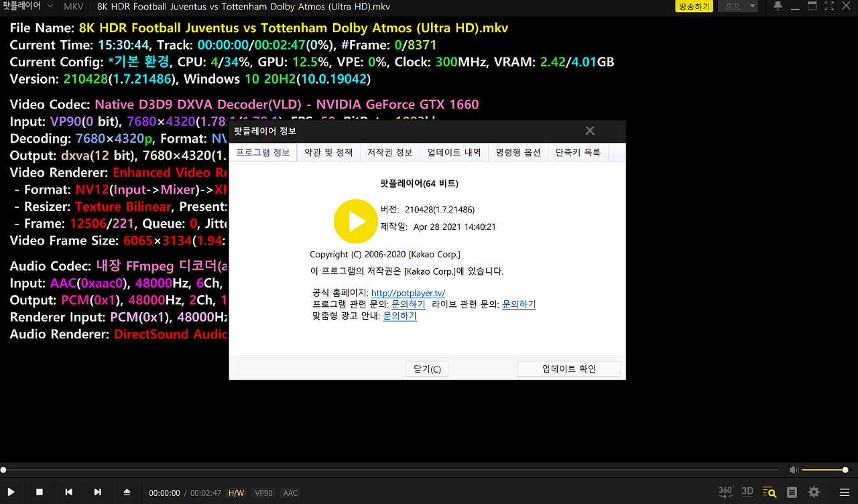Open the settings gear in control bar
Screen dimensions: 858x504
(814, 493)
